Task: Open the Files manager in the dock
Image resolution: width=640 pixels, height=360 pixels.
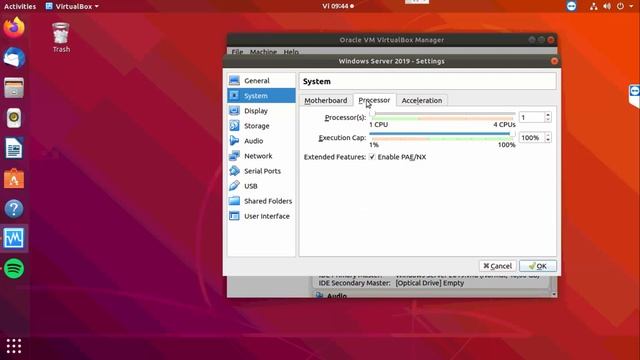Action: pyautogui.click(x=14, y=88)
